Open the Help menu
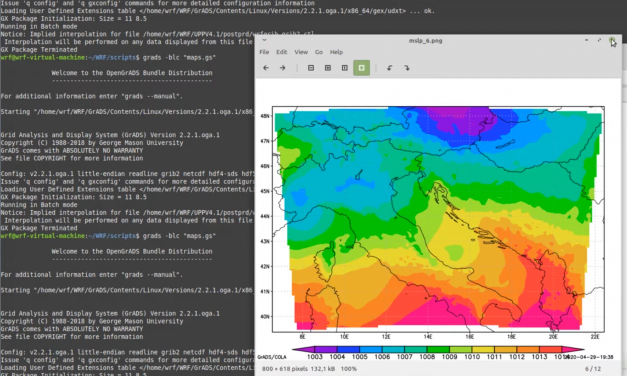 coord(336,52)
